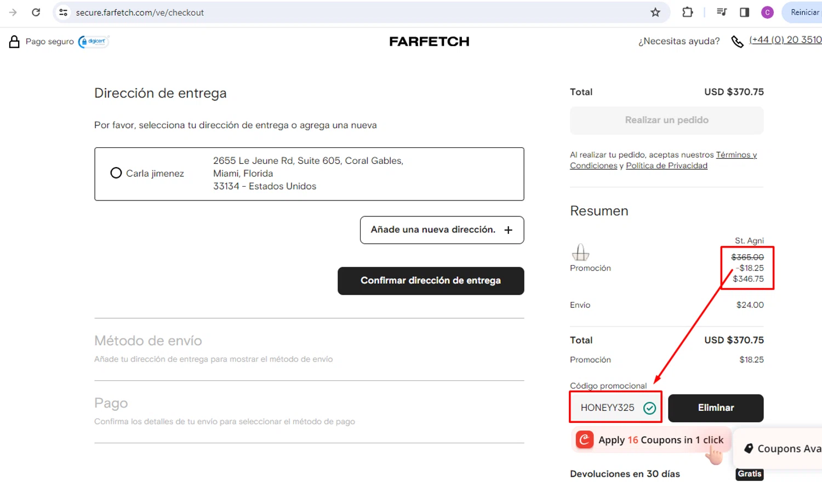Click the browser forward arrow
The width and height of the screenshot is (822, 504).
tap(13, 12)
